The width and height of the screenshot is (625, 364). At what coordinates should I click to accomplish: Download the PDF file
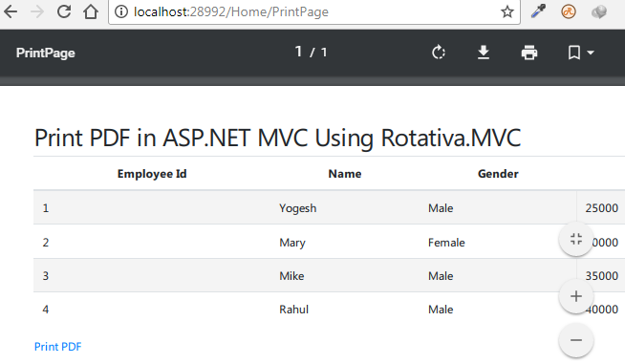coord(484,53)
